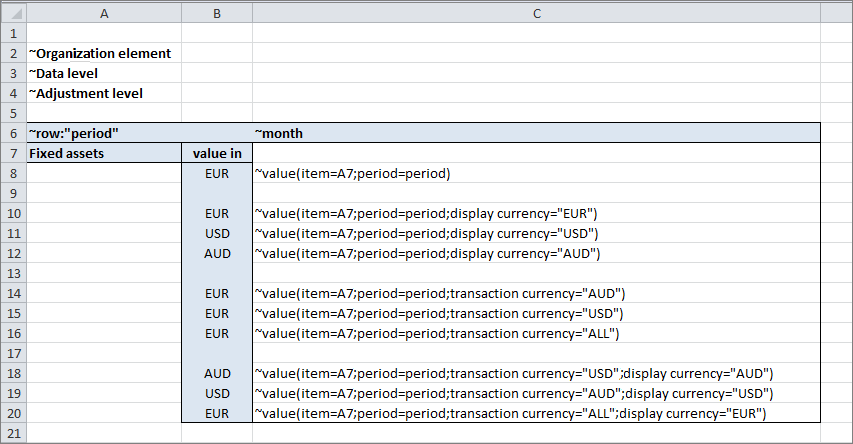The width and height of the screenshot is (853, 444).
Task: Select column A header
Action: 104,13
